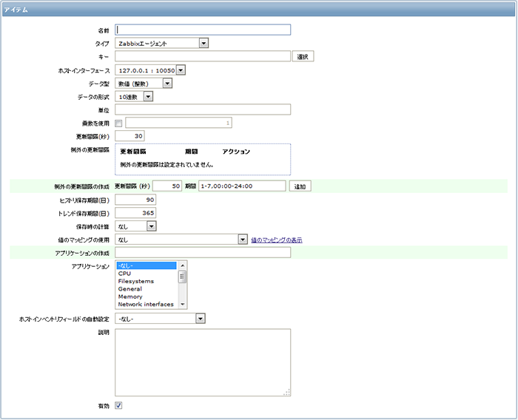
Task: Click the 追加 add button
Action: coord(300,186)
